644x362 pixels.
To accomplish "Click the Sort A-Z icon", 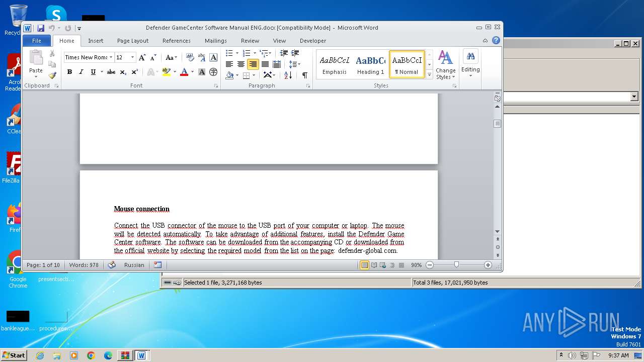I will [x=288, y=75].
